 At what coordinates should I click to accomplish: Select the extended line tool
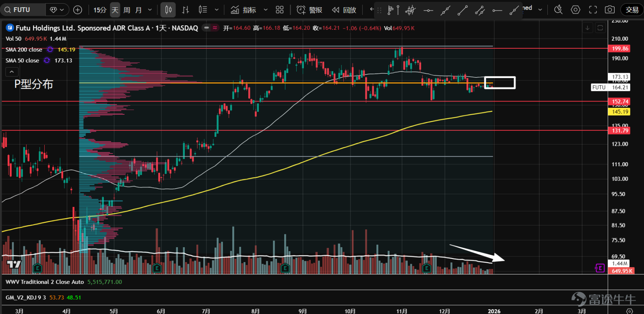[445, 10]
